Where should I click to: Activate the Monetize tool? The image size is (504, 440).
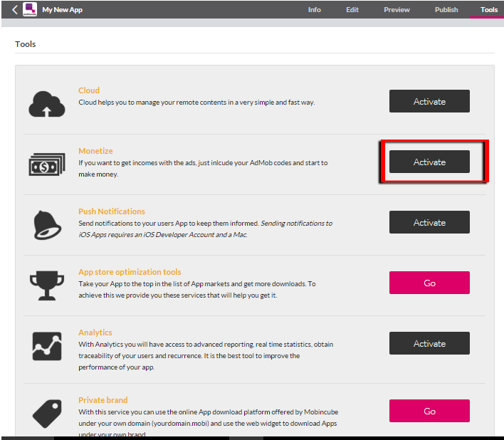click(429, 162)
